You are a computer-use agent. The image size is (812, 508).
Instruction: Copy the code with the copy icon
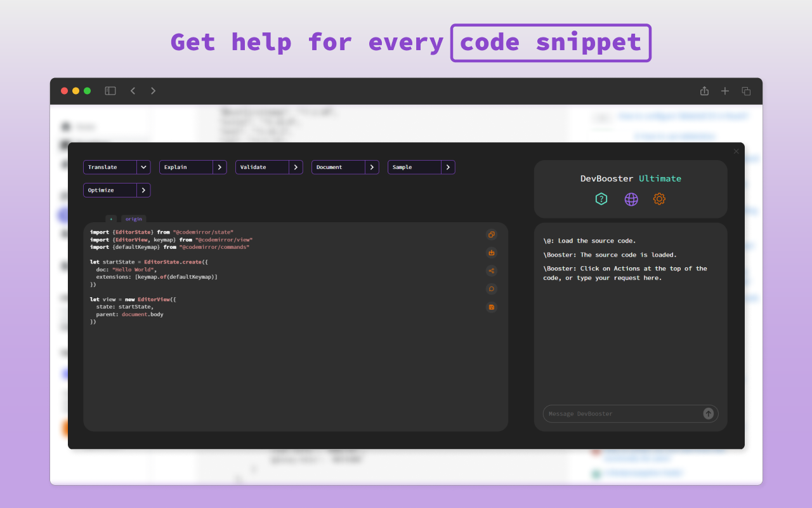point(491,235)
